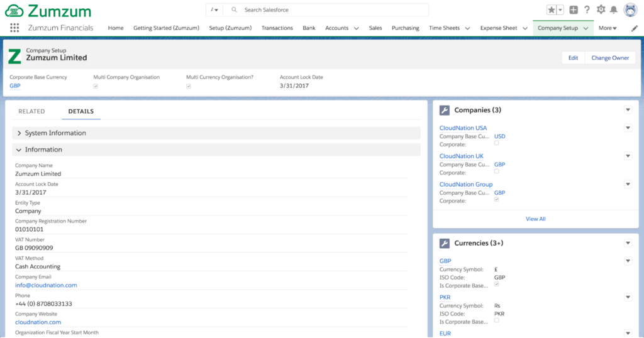This screenshot has width=644, height=338.
Task: Open Getting Started (Zumzum) tab
Action: point(166,28)
